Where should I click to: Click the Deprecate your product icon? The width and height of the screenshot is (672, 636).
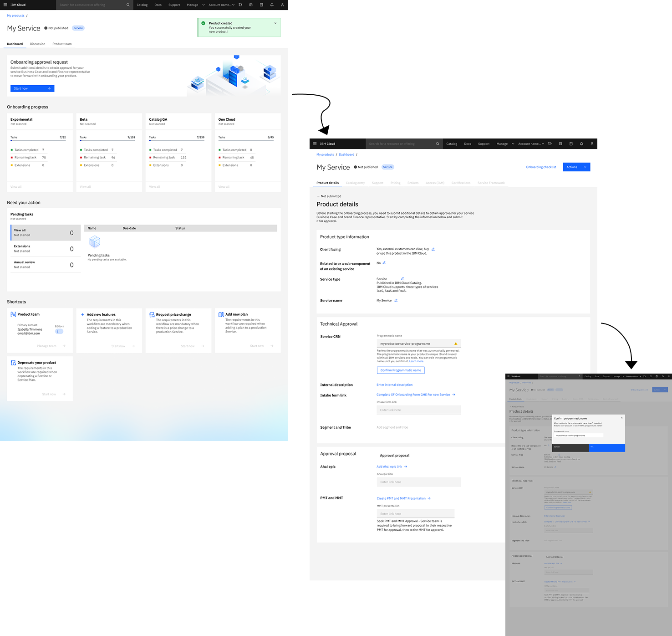pos(13,363)
